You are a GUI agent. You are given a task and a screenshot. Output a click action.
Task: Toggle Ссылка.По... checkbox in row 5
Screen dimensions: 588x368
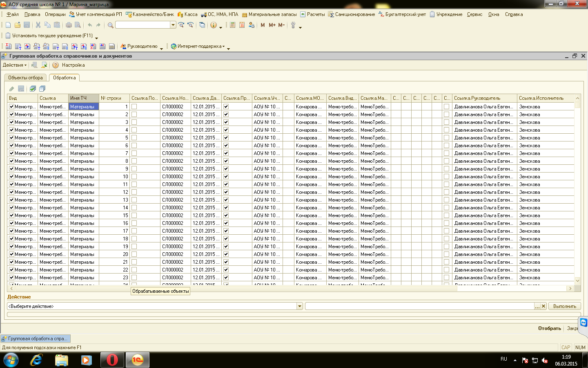tap(134, 138)
